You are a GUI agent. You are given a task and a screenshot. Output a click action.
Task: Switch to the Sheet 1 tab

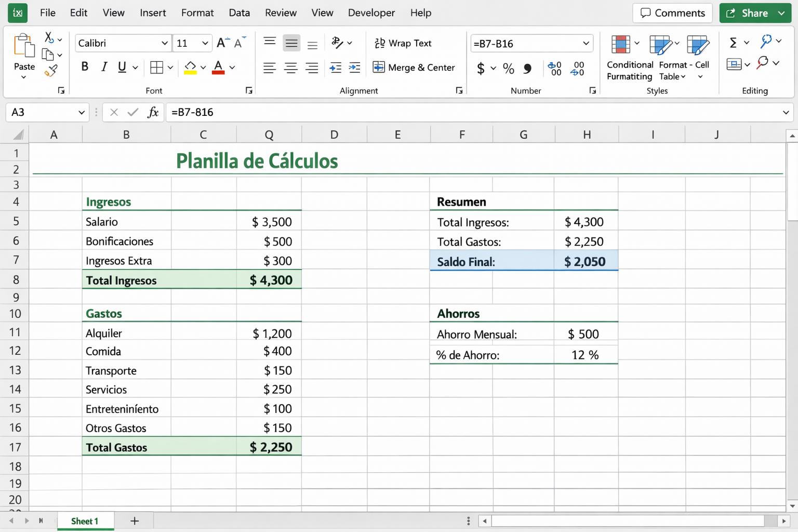click(x=85, y=521)
